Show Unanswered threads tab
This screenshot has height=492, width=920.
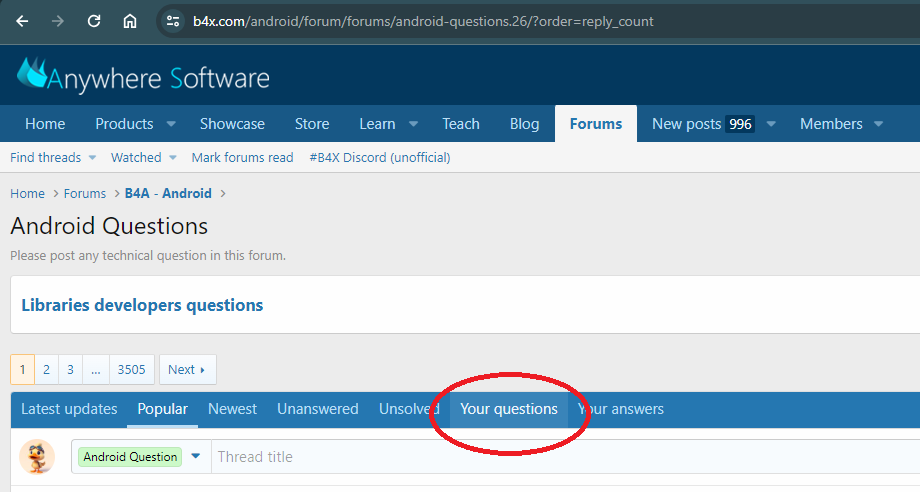(x=317, y=409)
